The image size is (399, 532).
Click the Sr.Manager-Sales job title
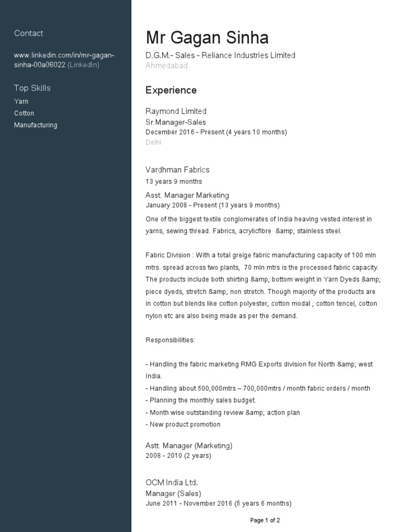pos(176,122)
